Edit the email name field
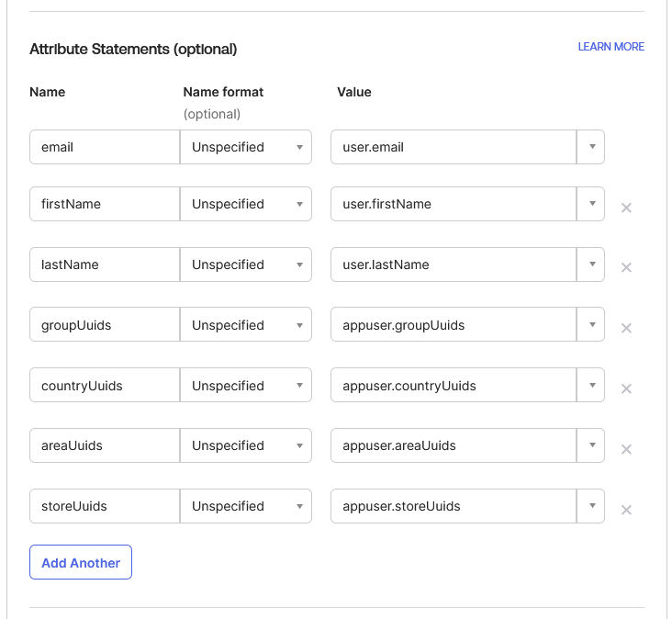This screenshot has height=619, width=672. click(x=105, y=147)
